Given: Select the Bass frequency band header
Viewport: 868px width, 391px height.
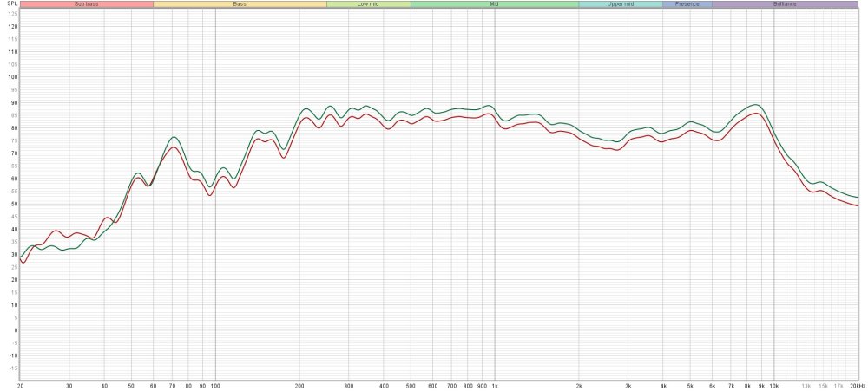Looking at the screenshot, I should click(x=240, y=4).
